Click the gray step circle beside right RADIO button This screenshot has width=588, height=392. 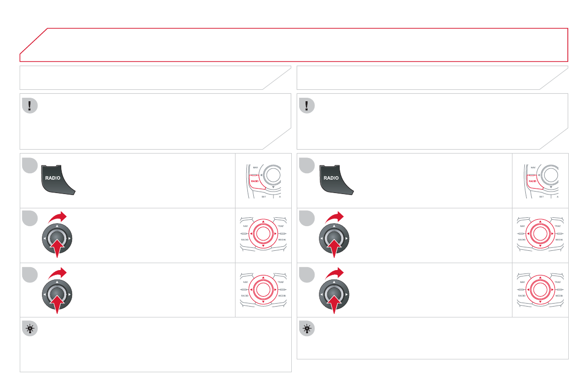click(x=307, y=165)
